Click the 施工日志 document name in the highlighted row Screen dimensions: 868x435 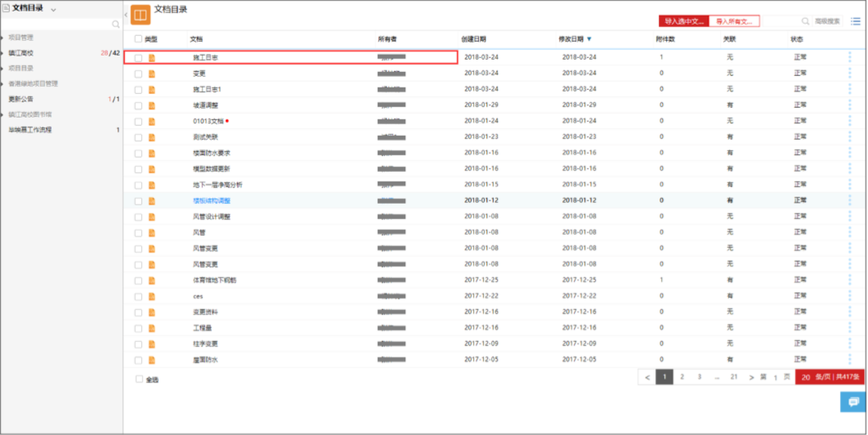pyautogui.click(x=205, y=57)
